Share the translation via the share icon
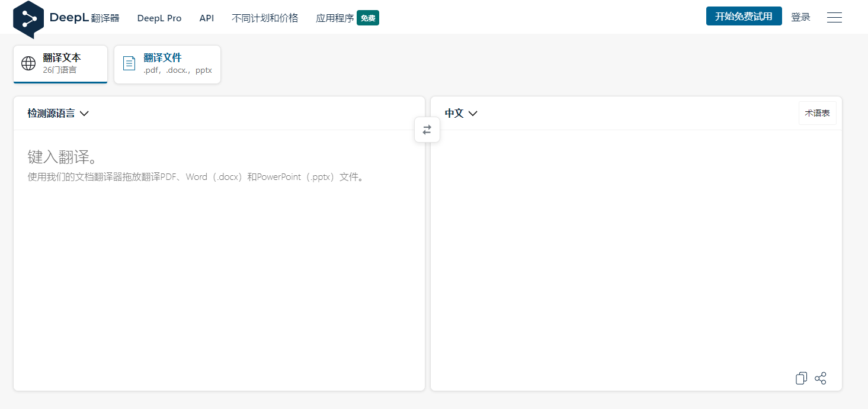Screen dimensions: 868x409 [x=821, y=378]
